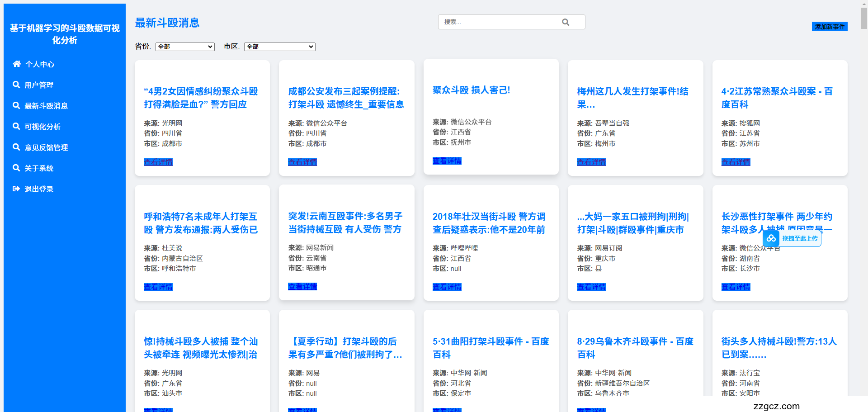Click the search magnifier icon in search box

tap(566, 22)
